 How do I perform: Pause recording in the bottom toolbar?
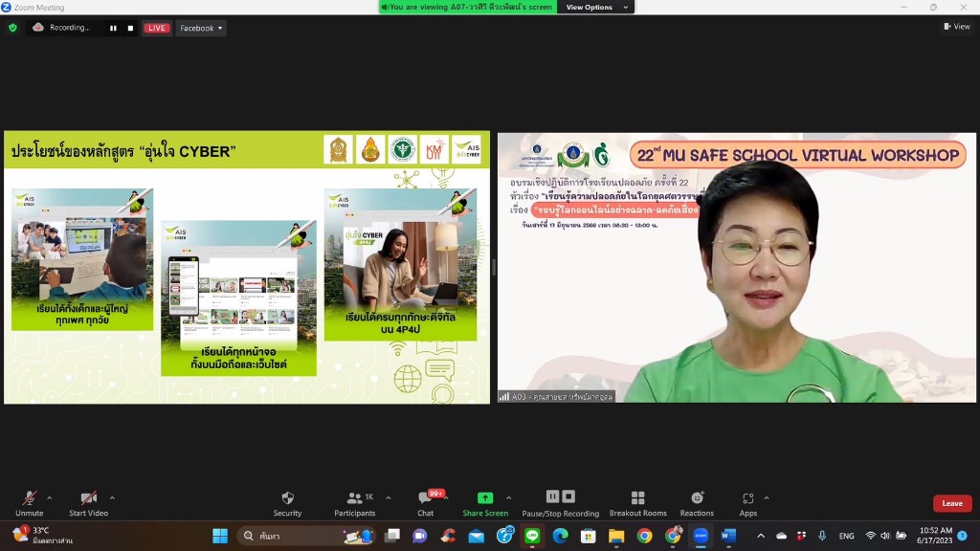(552, 496)
